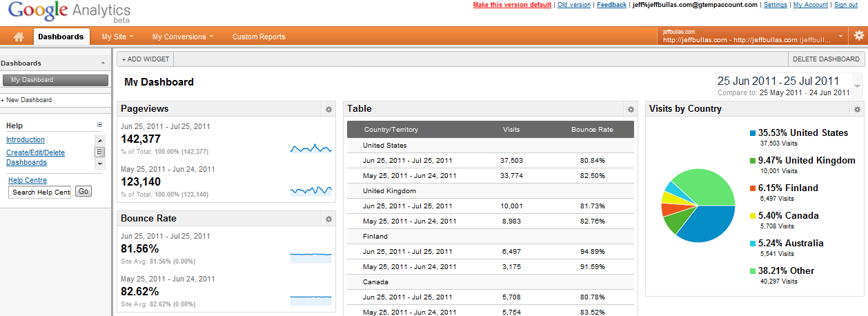Click Country/Territory column header
868x316 pixels.
(x=391, y=130)
